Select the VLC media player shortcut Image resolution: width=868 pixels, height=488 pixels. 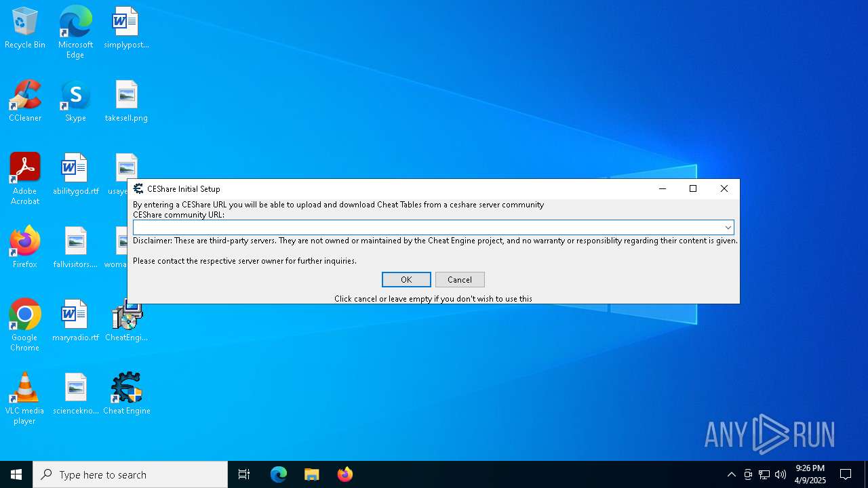(x=25, y=399)
